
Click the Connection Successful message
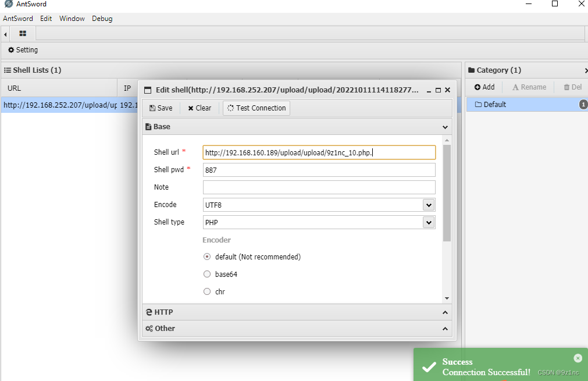pyautogui.click(x=486, y=372)
